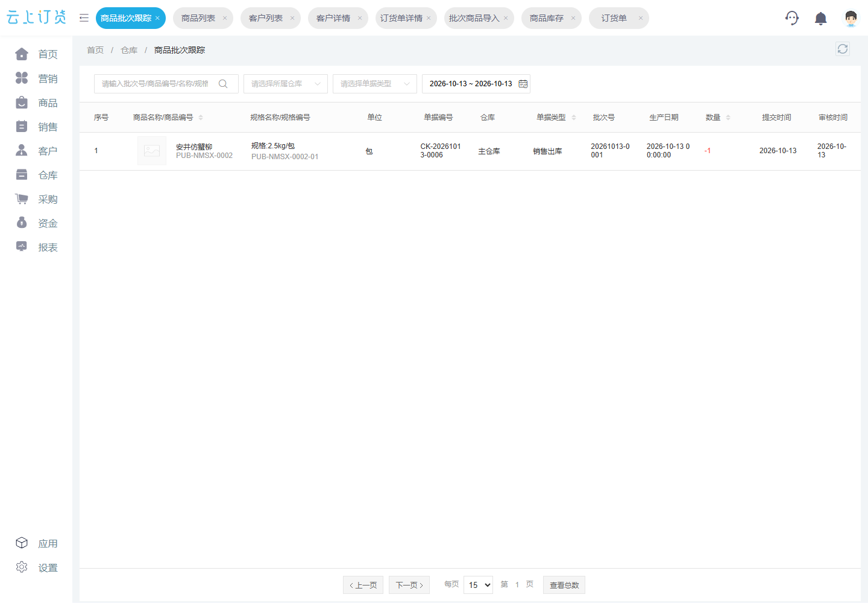Sort by 单据类型 column

tap(574, 118)
